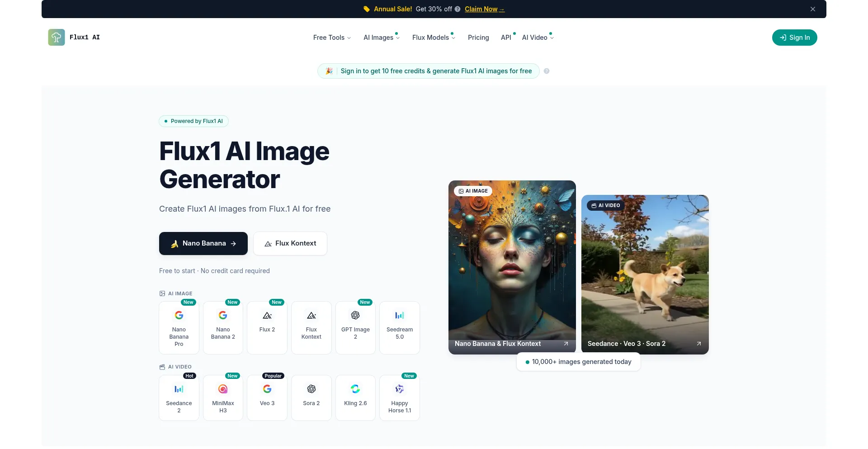
Task: Select the Kling 2.6 video model card
Action: click(355, 398)
